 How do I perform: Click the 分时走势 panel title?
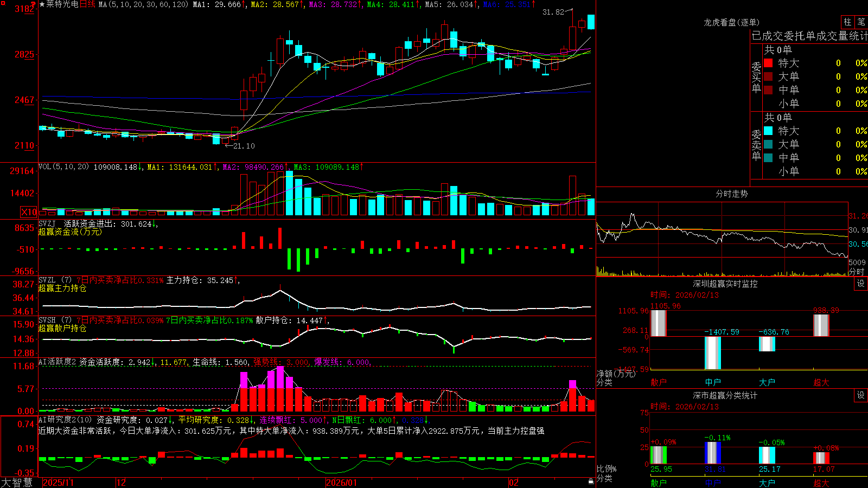pyautogui.click(x=732, y=194)
